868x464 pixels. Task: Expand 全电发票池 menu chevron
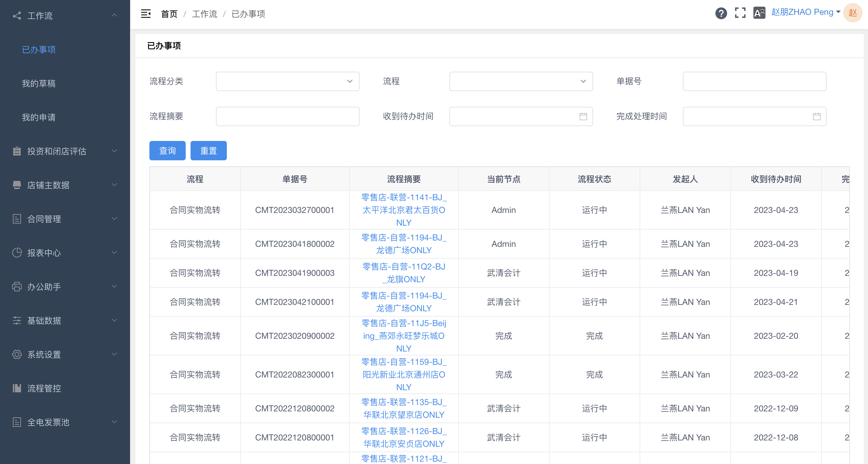pos(114,422)
